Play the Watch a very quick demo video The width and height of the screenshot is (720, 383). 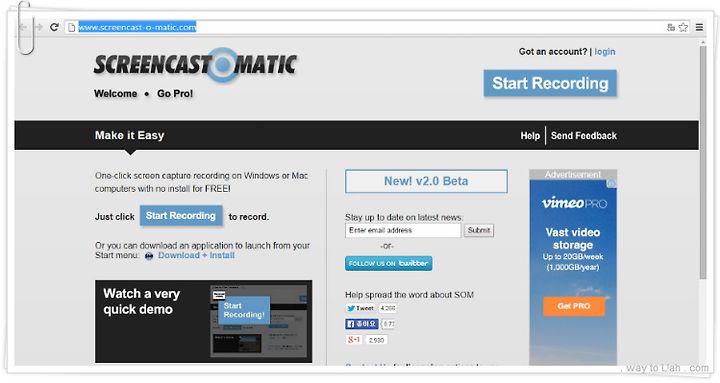[x=203, y=321]
